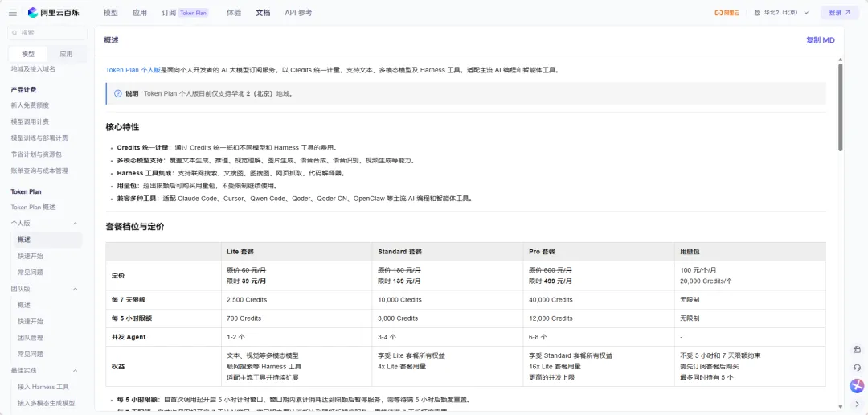Open 接入 Harness 工具 in sidebar

coord(43,387)
